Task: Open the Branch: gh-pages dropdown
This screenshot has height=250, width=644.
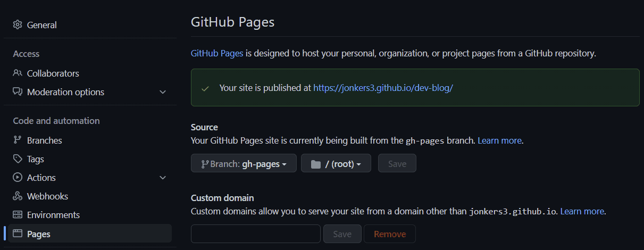Action: coord(244,163)
